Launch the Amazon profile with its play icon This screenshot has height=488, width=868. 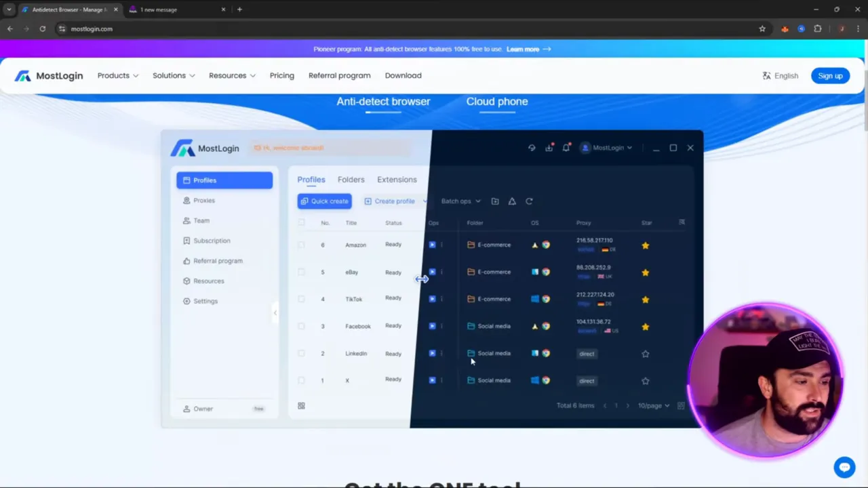point(432,245)
